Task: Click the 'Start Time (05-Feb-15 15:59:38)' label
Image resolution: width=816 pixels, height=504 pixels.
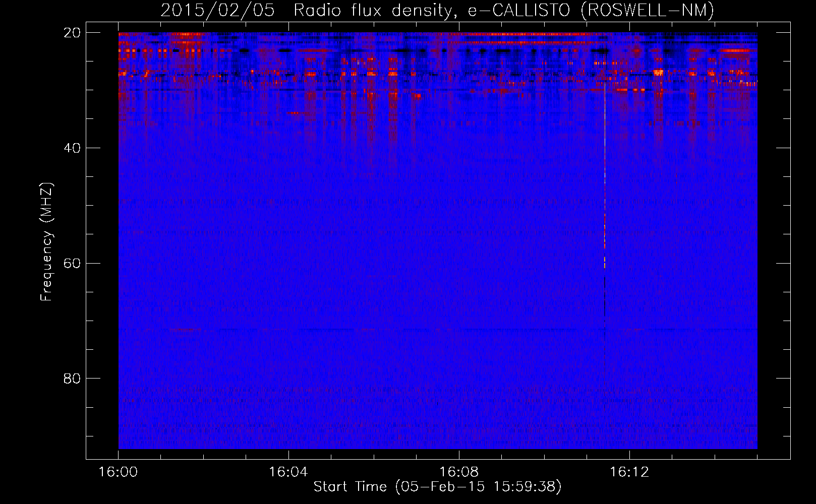Action: [437, 486]
